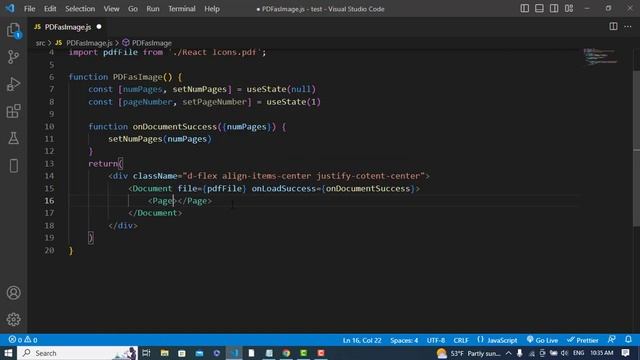Open Chrome from the taskbar
The image size is (640, 360).
pyautogui.click(x=286, y=353)
